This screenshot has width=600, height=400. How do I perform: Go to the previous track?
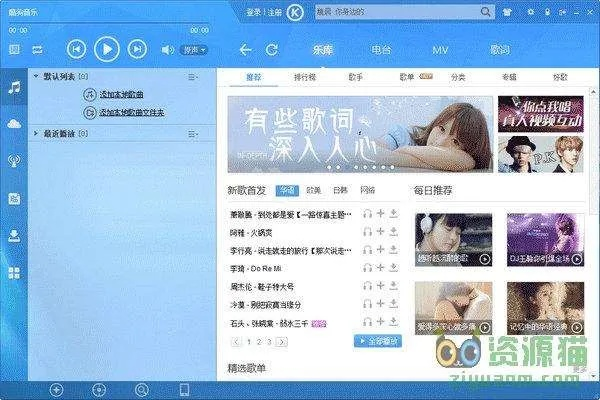click(76, 49)
